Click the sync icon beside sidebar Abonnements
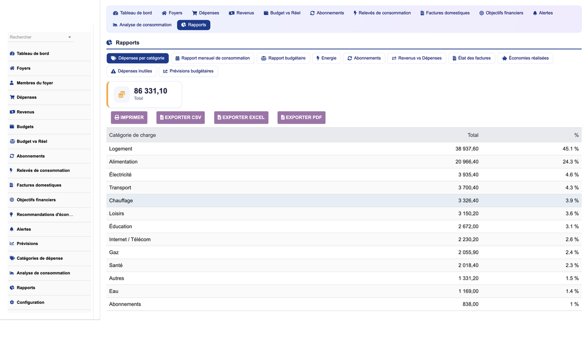 tap(12, 156)
